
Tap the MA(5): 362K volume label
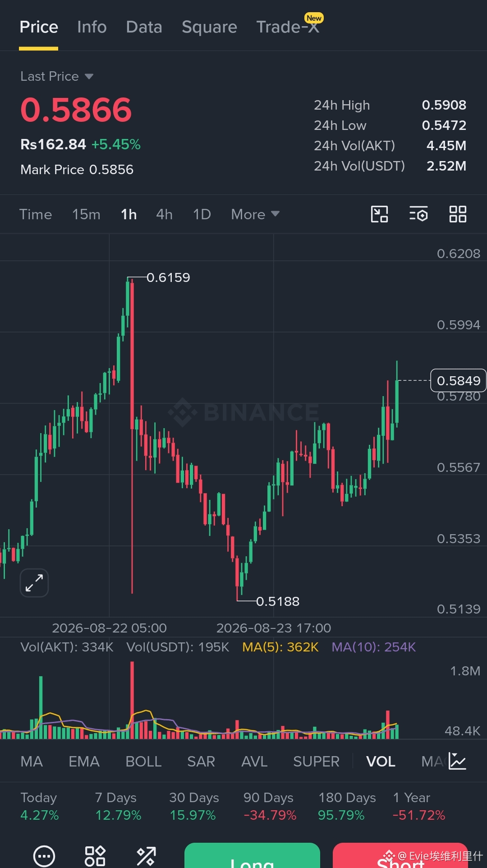(x=280, y=647)
